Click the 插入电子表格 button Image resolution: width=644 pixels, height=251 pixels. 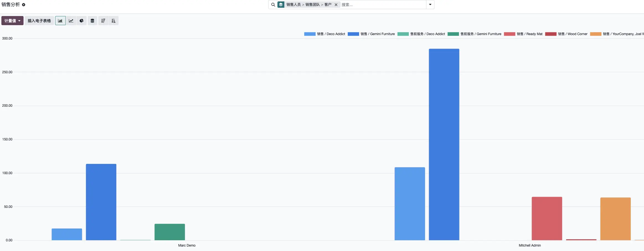point(39,21)
